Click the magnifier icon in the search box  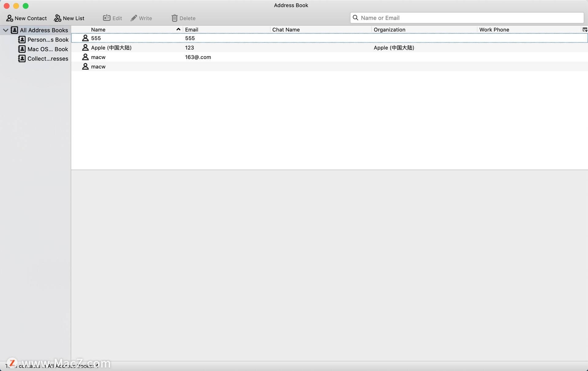[x=355, y=18]
